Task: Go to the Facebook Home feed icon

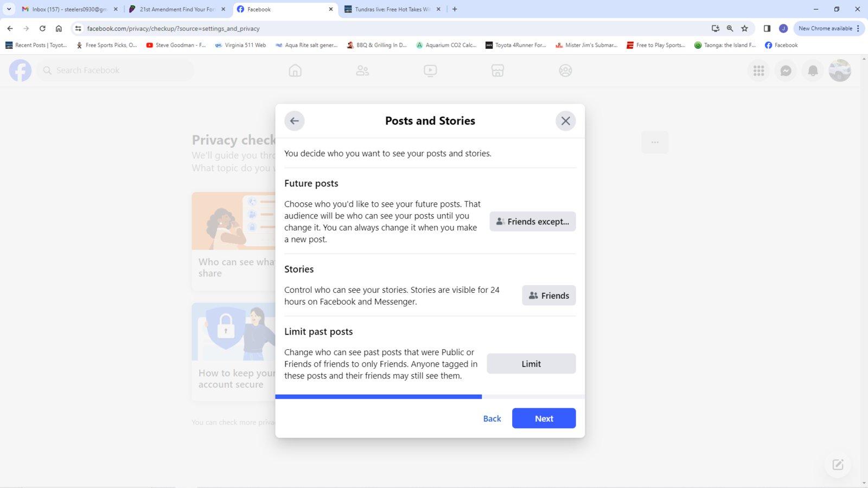Action: point(295,70)
